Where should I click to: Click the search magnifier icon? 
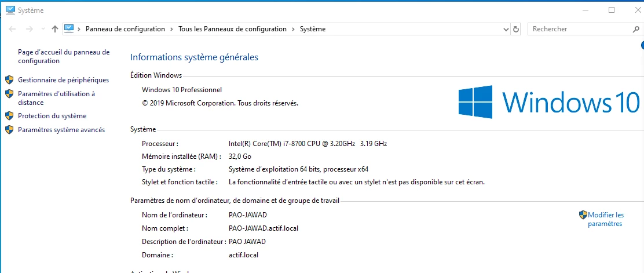[x=636, y=29]
